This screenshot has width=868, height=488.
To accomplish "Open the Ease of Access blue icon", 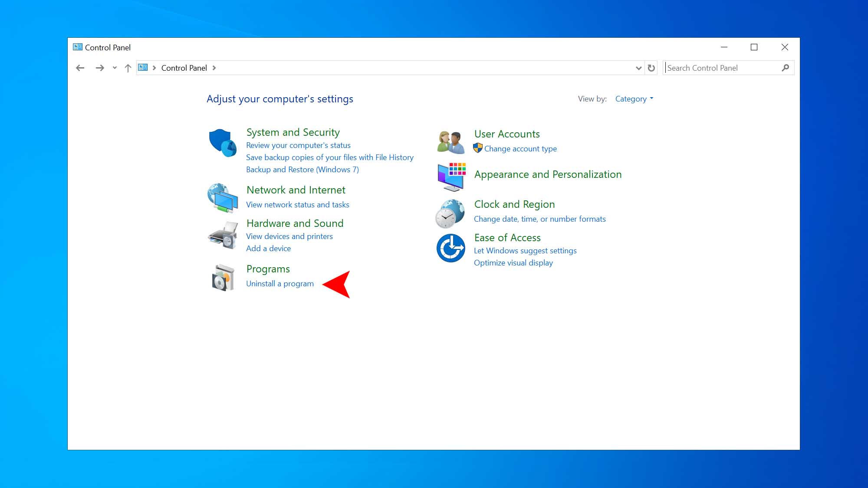I will tap(451, 248).
